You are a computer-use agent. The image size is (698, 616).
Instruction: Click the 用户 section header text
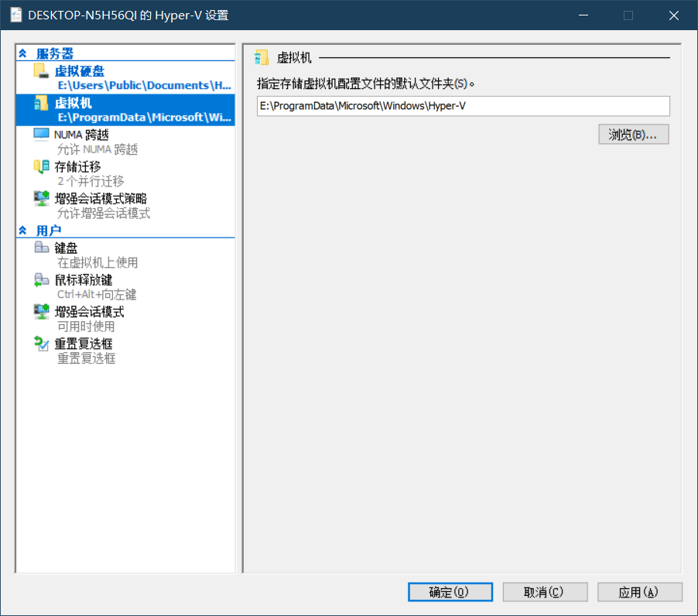pos(49,231)
